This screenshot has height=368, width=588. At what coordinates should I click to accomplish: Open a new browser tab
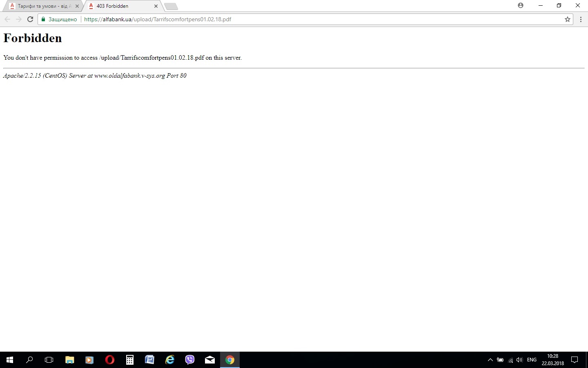coord(171,6)
